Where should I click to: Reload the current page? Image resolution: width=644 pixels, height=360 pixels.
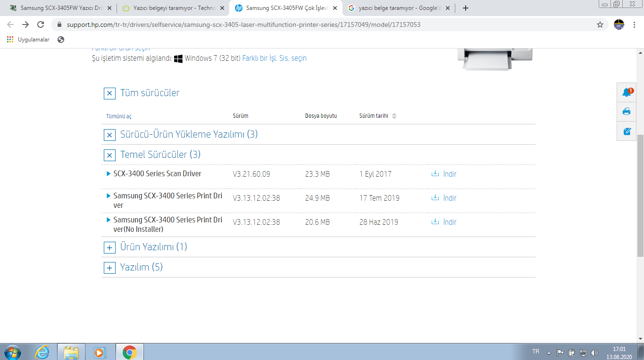41,25
